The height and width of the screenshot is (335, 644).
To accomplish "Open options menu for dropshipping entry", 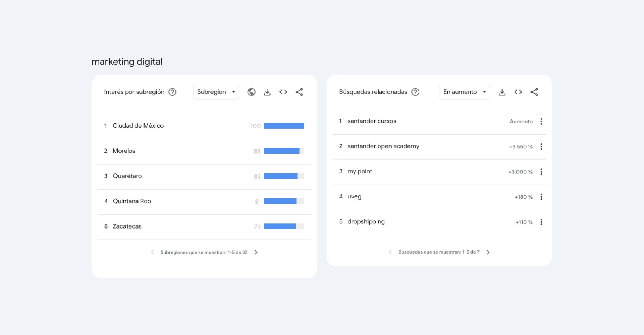I will click(x=541, y=222).
